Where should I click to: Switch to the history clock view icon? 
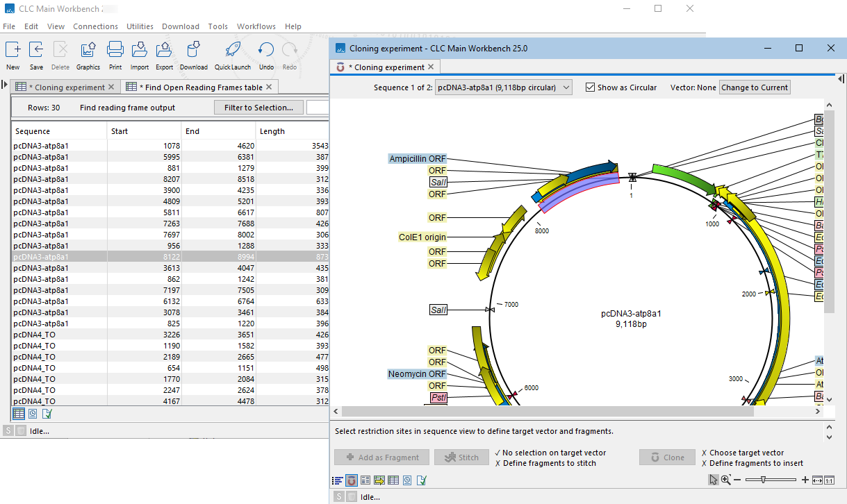(407, 480)
